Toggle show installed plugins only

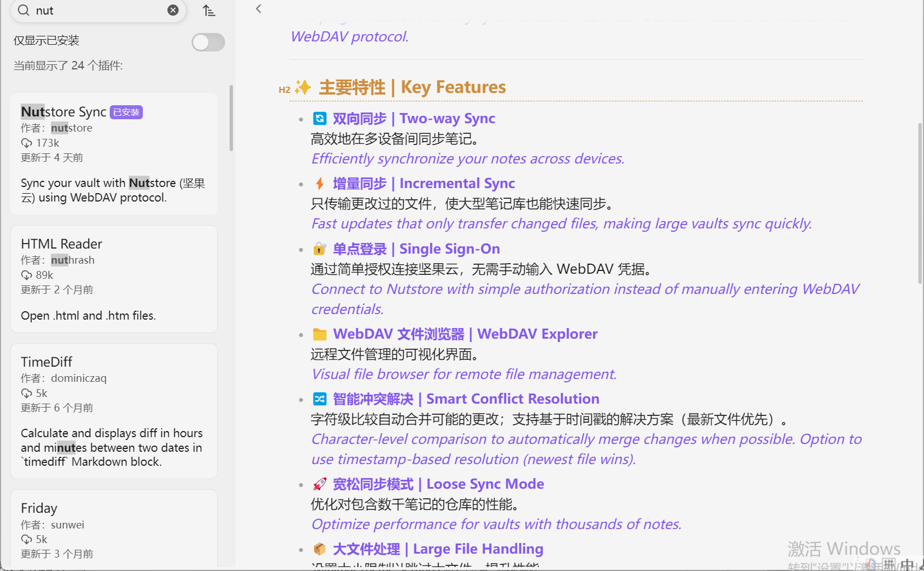click(208, 42)
